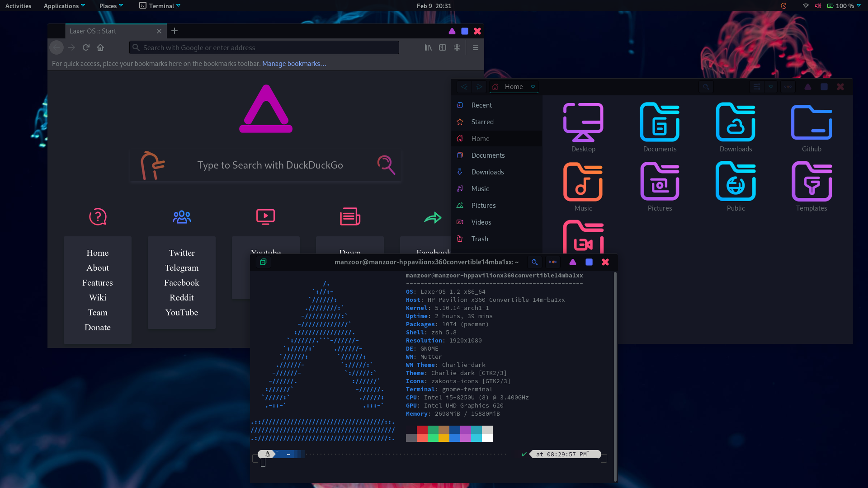
Task: Click the DuckDuckGo search field
Action: point(270,165)
